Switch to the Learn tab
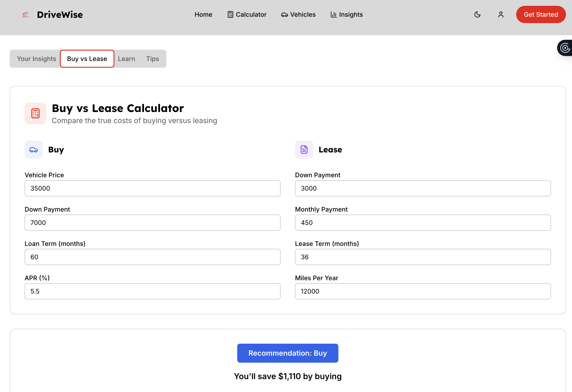Image resolution: width=572 pixels, height=392 pixels. tap(126, 59)
